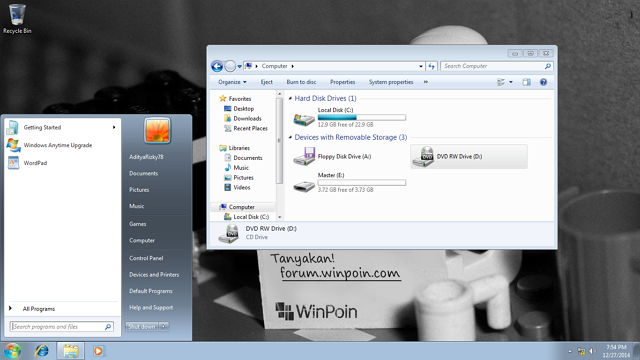Click the magnifier icon in Search Computer
This screenshot has height=360, width=640.
tap(548, 66)
